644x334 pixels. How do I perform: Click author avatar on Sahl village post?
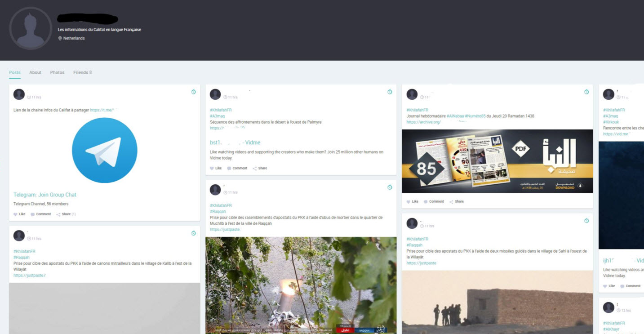412,223
